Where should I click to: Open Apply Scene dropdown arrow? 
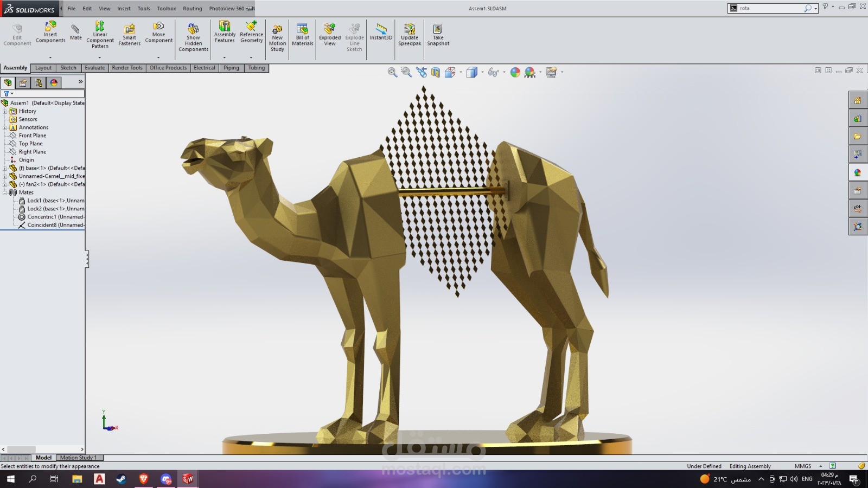pyautogui.click(x=540, y=72)
